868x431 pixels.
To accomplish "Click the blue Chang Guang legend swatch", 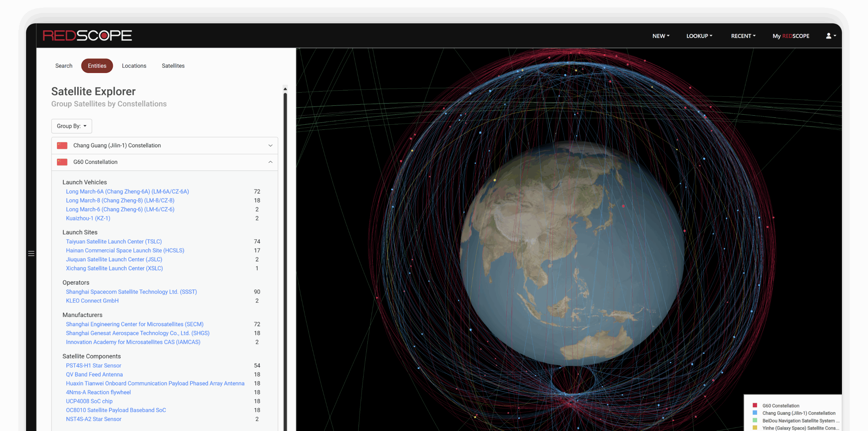I will click(x=755, y=413).
